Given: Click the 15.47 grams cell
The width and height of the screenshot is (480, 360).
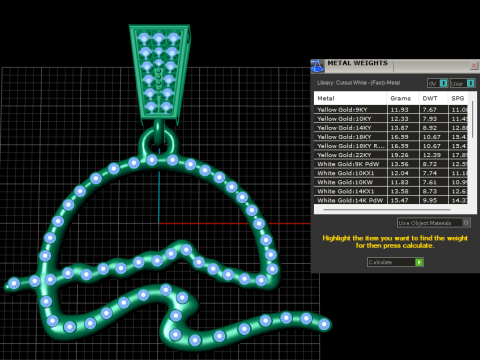Looking at the screenshot, I should (x=403, y=200).
